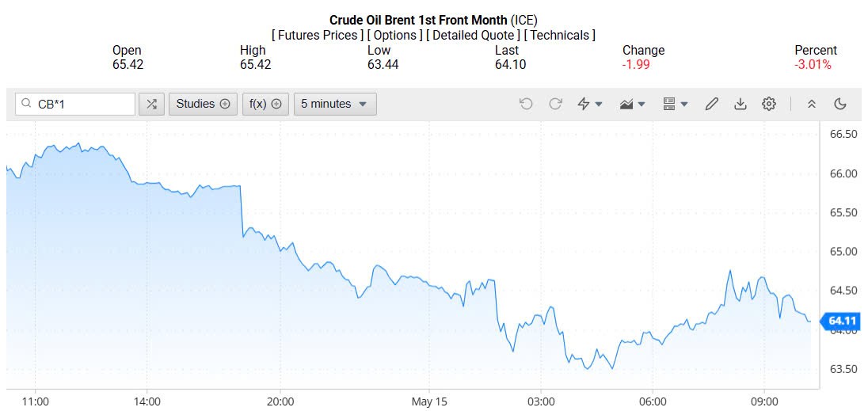This screenshot has height=411, width=868.
Task: Redo the last chart action
Action: coord(555,104)
